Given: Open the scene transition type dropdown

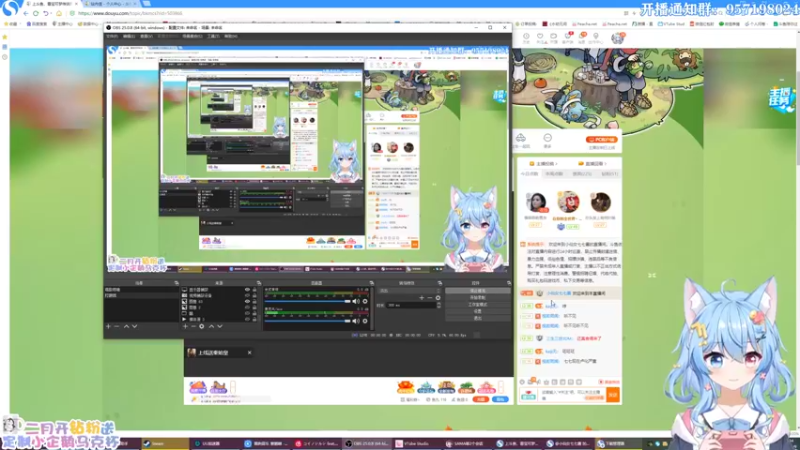Looking at the screenshot, I should pos(409,290).
